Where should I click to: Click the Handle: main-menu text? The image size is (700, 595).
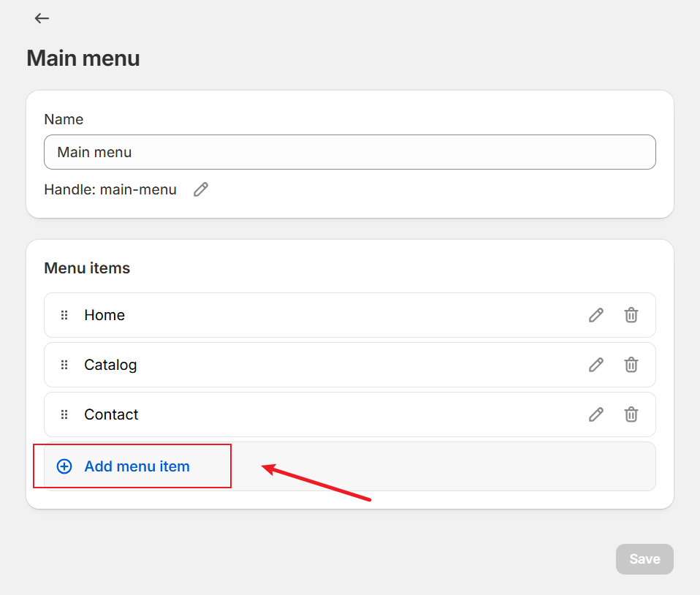(110, 189)
